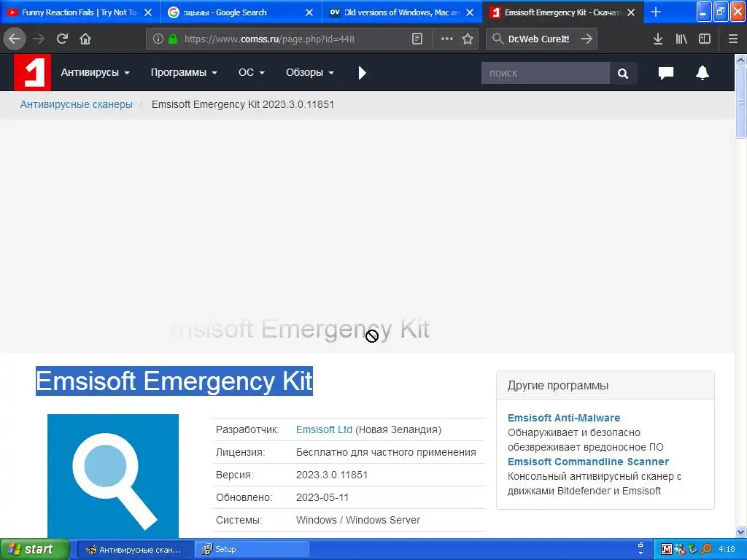Click the M tray icon
The image size is (747, 560).
tap(667, 550)
